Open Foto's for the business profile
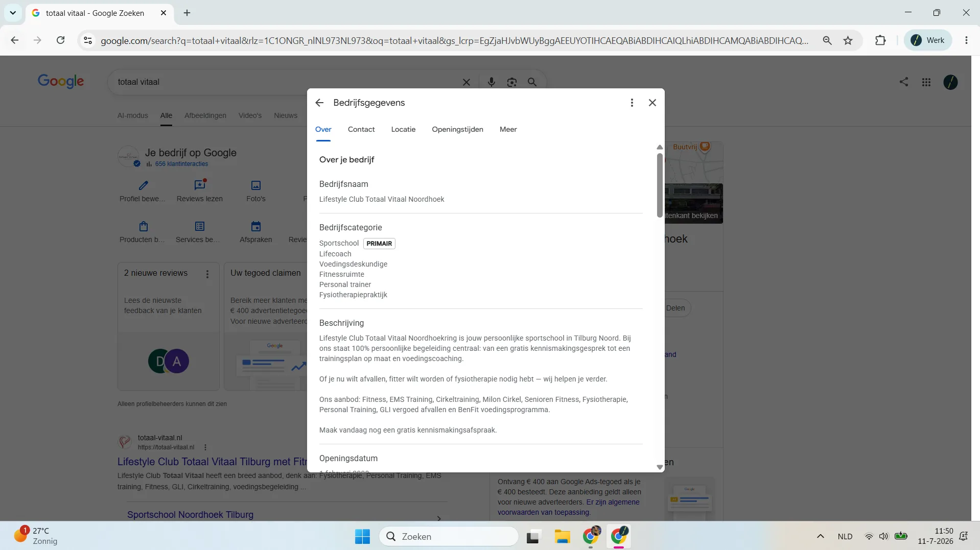980x550 pixels. pos(255,190)
